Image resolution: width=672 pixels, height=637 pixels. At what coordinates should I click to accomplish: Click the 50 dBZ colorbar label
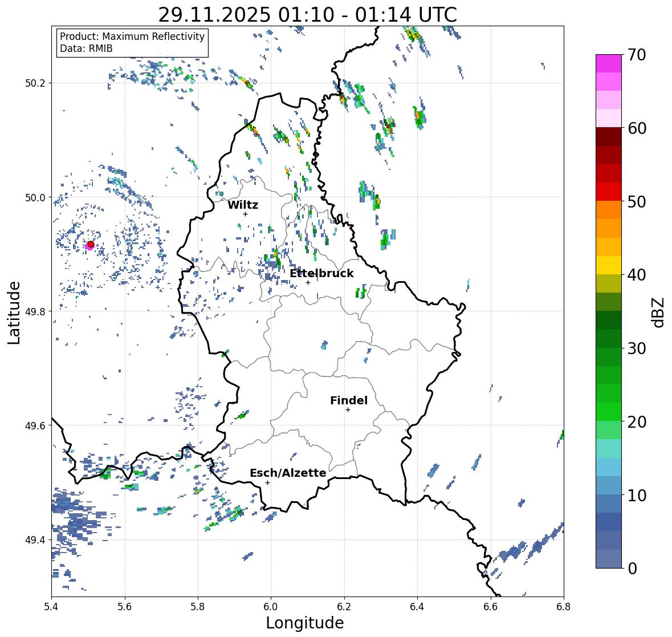click(x=637, y=201)
